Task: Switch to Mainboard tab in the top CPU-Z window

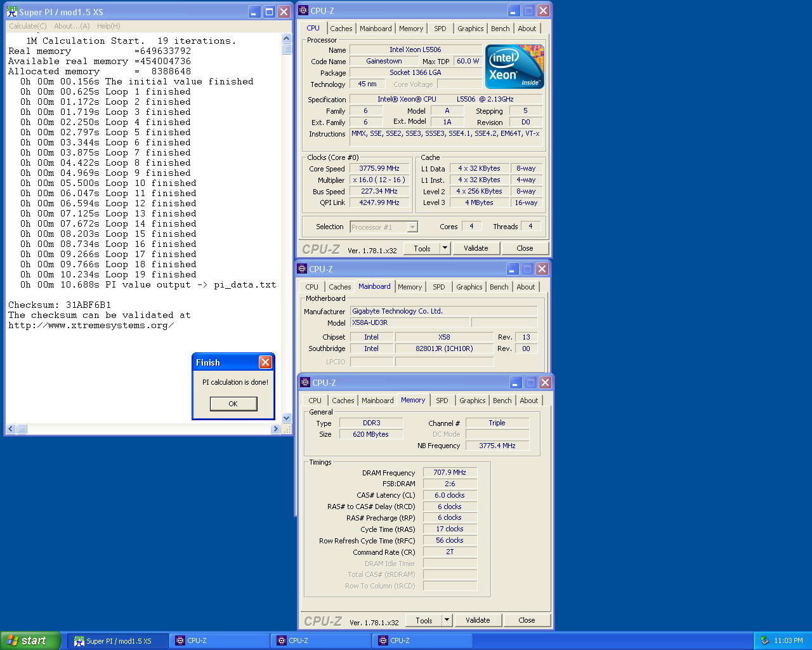Action: [x=376, y=29]
